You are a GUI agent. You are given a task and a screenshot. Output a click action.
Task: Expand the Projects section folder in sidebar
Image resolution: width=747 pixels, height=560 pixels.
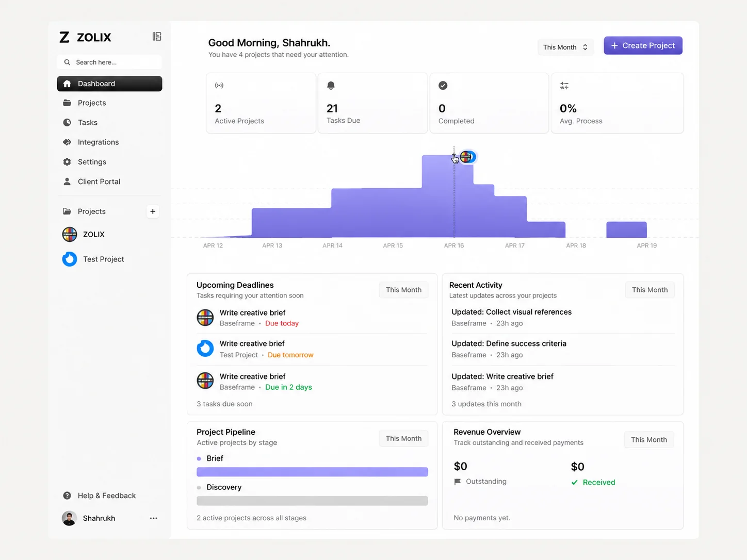[x=67, y=211]
